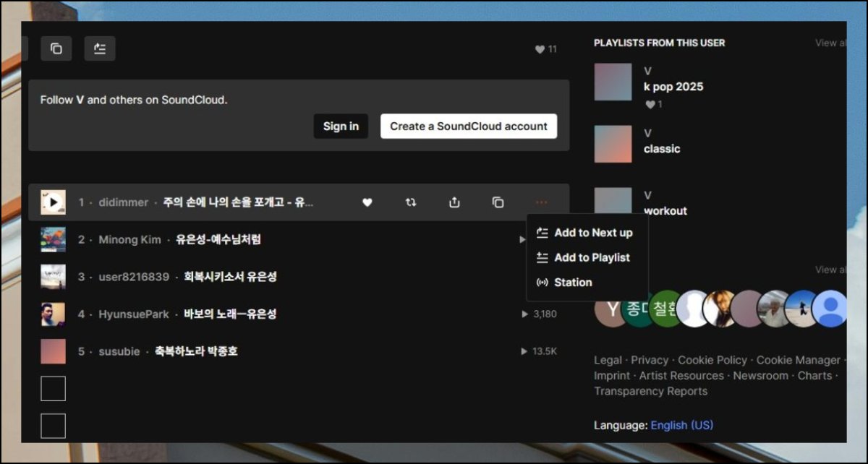
Task: Click the 종다 green avatar
Action: click(637, 309)
